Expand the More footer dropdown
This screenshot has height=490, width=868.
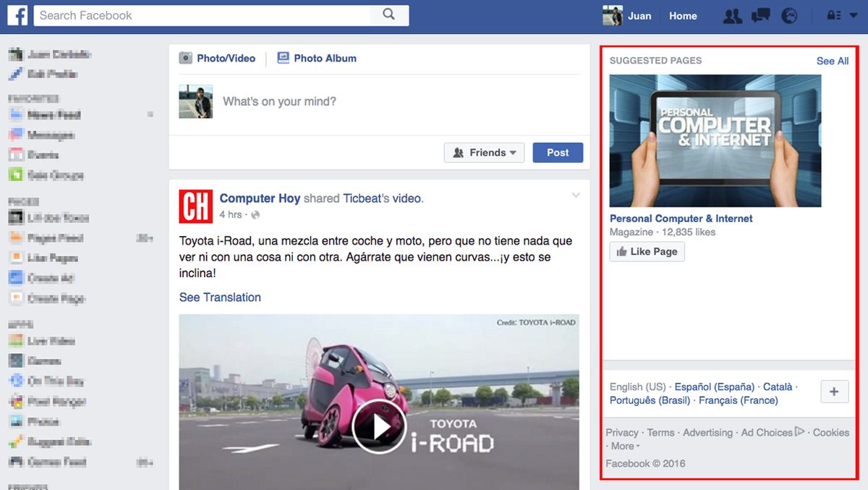[x=624, y=446]
